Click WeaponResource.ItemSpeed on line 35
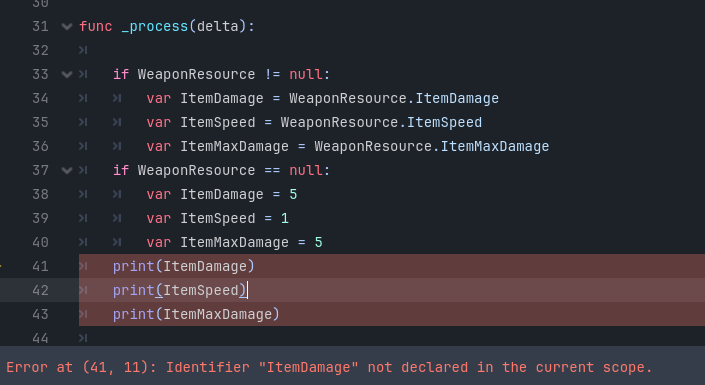705x385 pixels. click(381, 122)
